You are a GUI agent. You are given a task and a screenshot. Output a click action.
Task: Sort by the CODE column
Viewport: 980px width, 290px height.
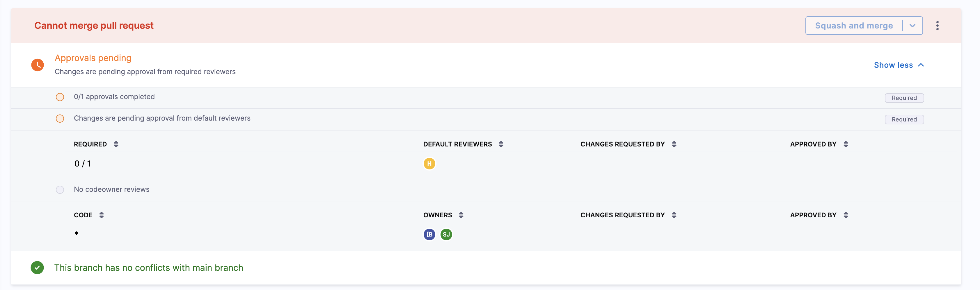[101, 215]
